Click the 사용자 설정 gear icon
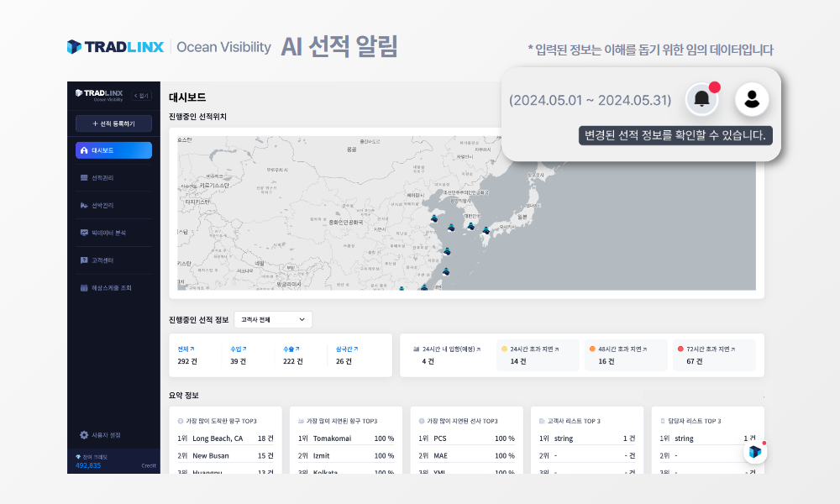840x504 pixels. [x=84, y=435]
